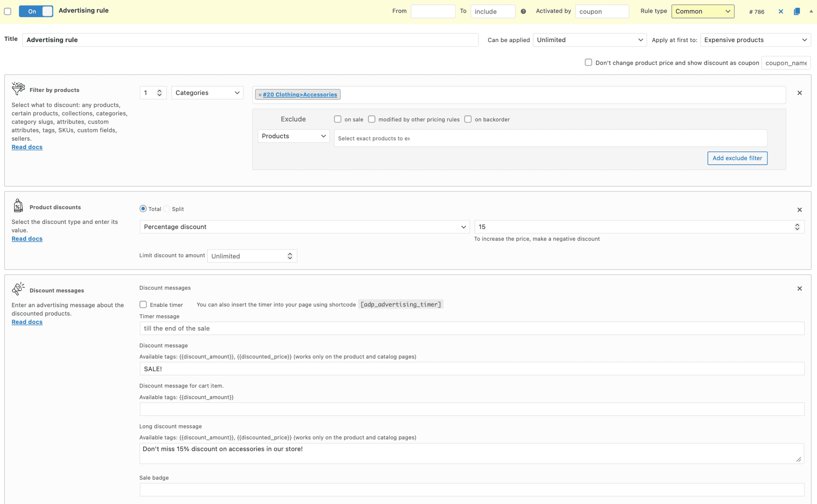The width and height of the screenshot is (817, 504).
Task: Toggle the rule On/Off switch
Action: [x=36, y=11]
